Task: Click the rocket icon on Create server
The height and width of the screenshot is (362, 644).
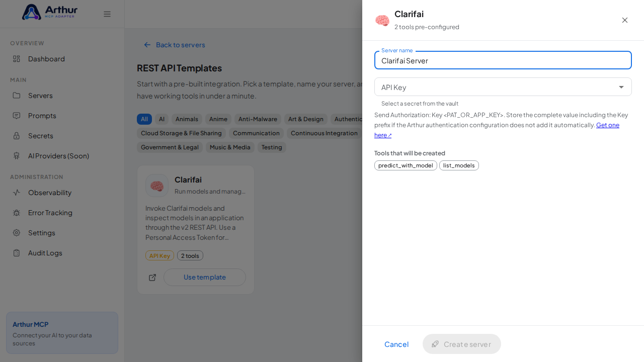Action: (435, 344)
